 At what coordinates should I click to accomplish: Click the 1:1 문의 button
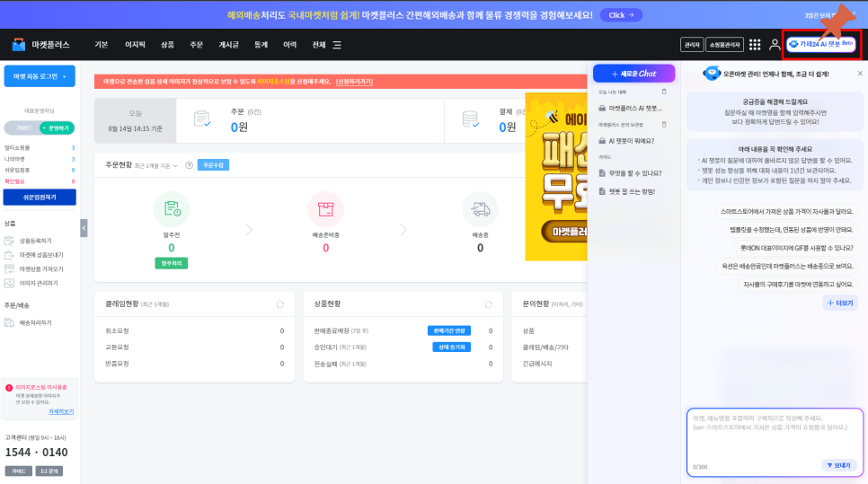49,471
